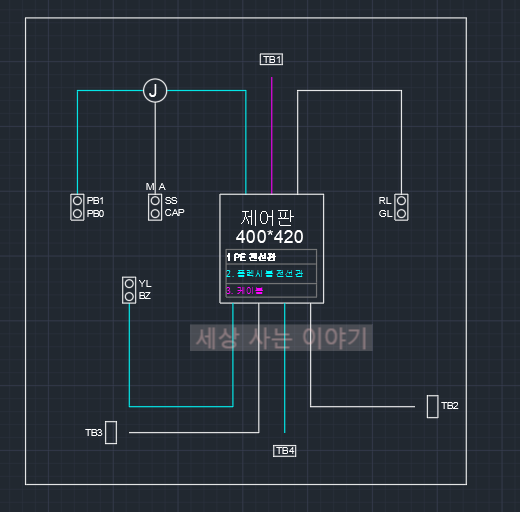Select the SS text label
Image resolution: width=520 pixels, height=512 pixels.
171,201
